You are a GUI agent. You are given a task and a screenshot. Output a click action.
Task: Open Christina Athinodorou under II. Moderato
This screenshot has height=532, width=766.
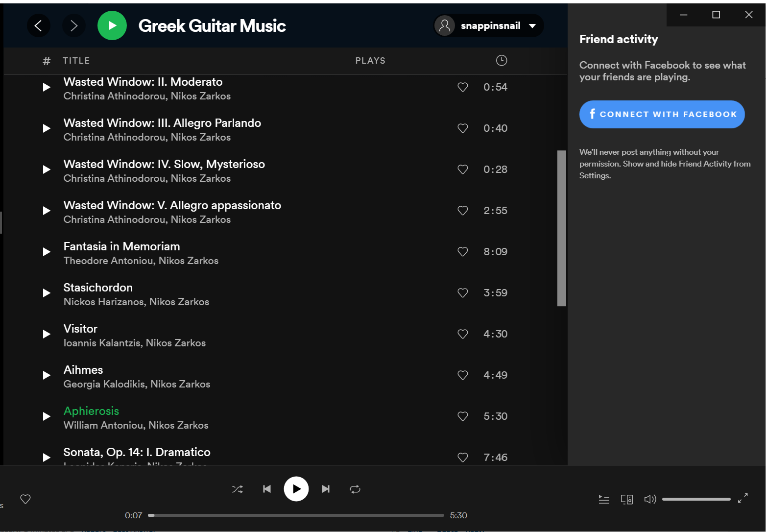tap(115, 96)
